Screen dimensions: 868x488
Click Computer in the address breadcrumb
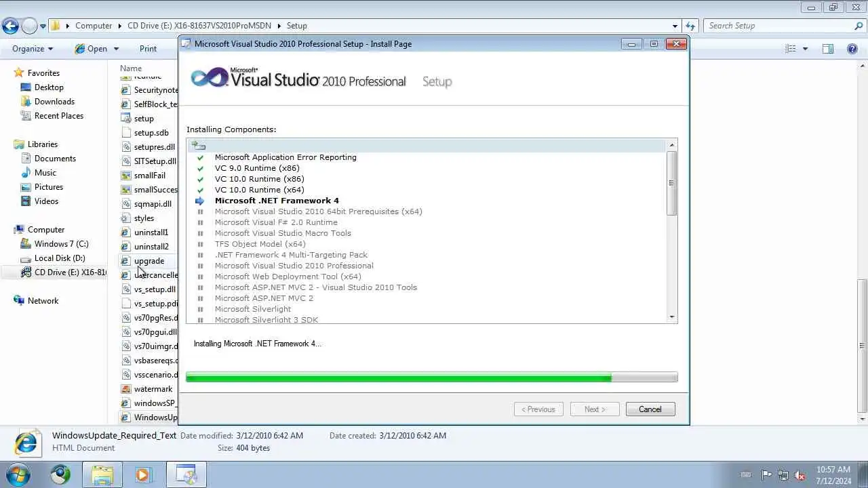tap(94, 26)
